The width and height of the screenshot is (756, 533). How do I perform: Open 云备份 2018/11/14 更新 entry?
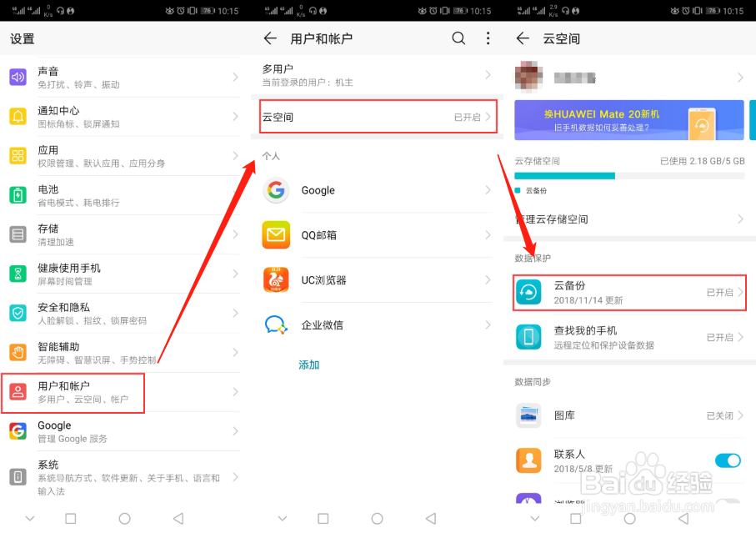tap(629, 292)
